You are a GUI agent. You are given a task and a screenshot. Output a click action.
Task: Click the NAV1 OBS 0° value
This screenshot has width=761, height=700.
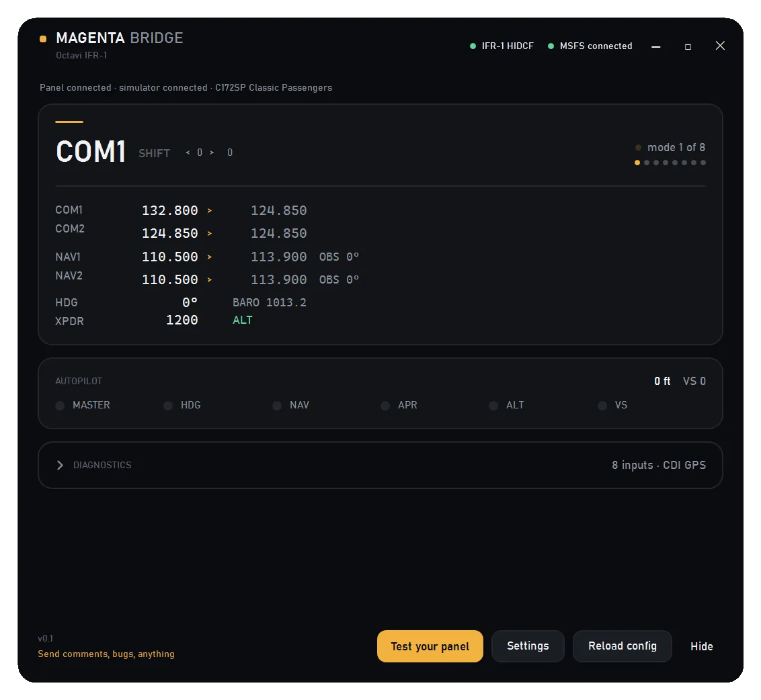[x=339, y=257]
